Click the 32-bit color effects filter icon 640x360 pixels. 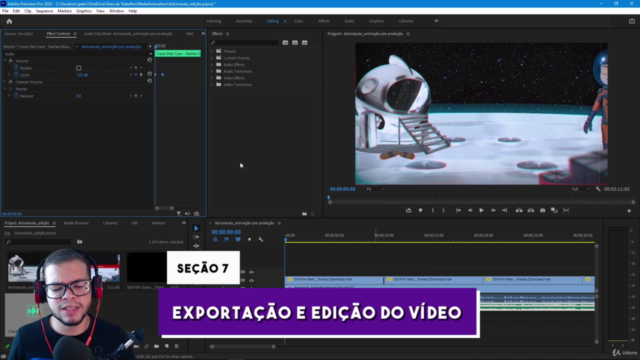coord(295,42)
